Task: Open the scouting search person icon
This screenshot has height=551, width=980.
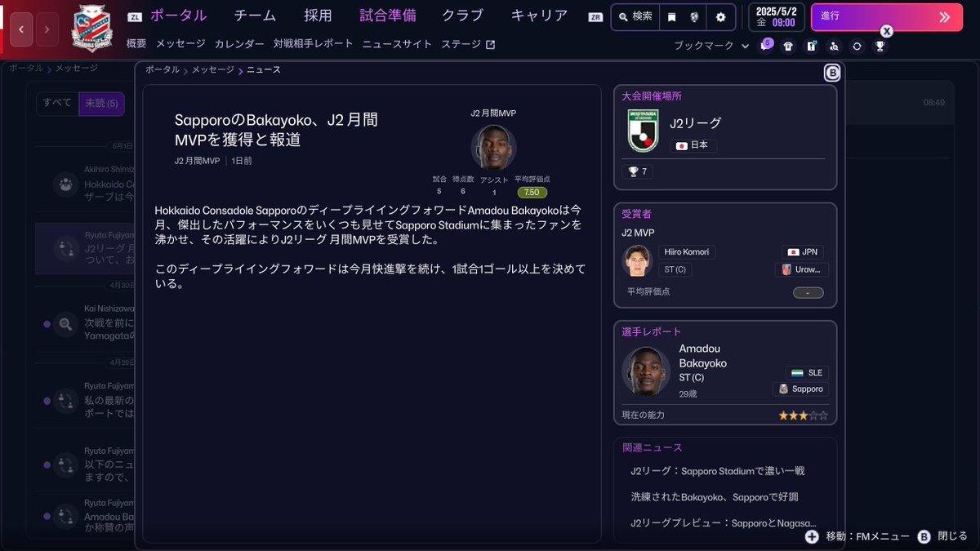Action: [834, 47]
